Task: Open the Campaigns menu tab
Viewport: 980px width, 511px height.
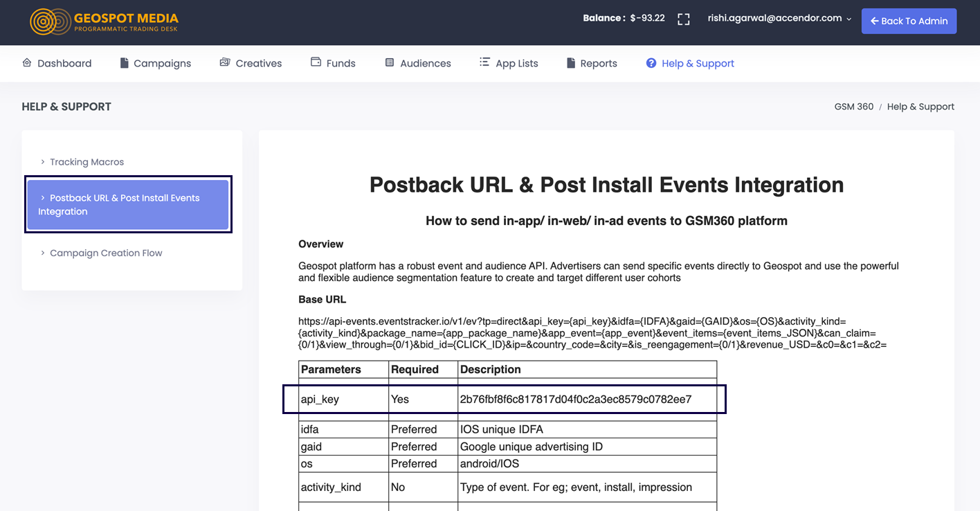Action: [x=162, y=64]
